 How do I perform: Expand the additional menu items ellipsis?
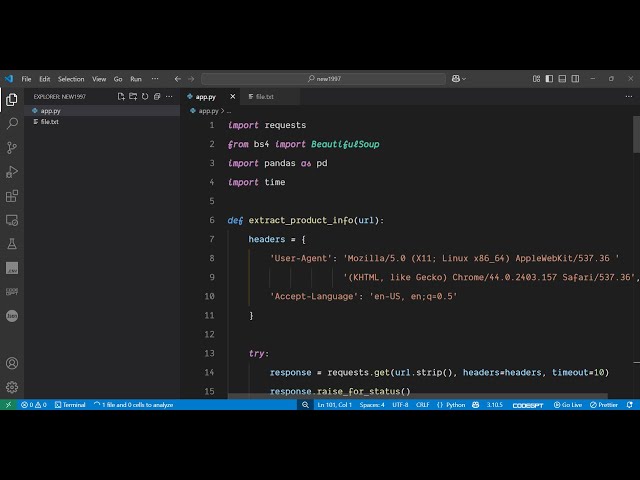[x=155, y=79]
